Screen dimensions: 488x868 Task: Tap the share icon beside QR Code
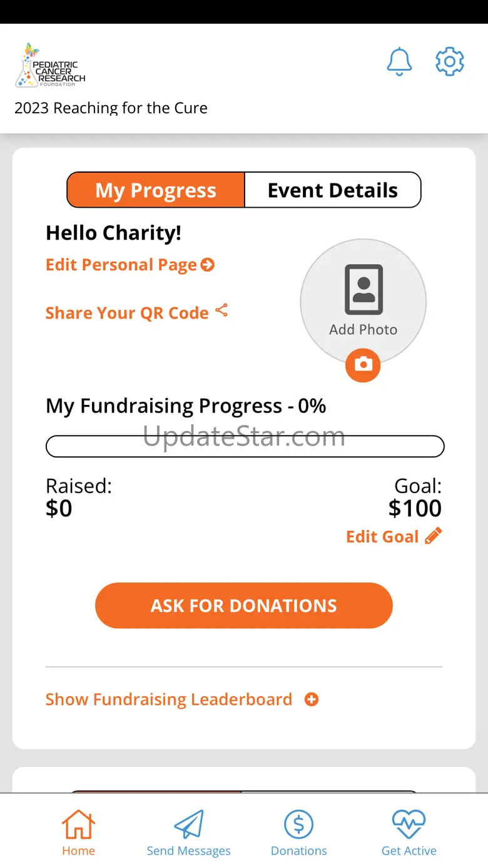click(x=221, y=310)
